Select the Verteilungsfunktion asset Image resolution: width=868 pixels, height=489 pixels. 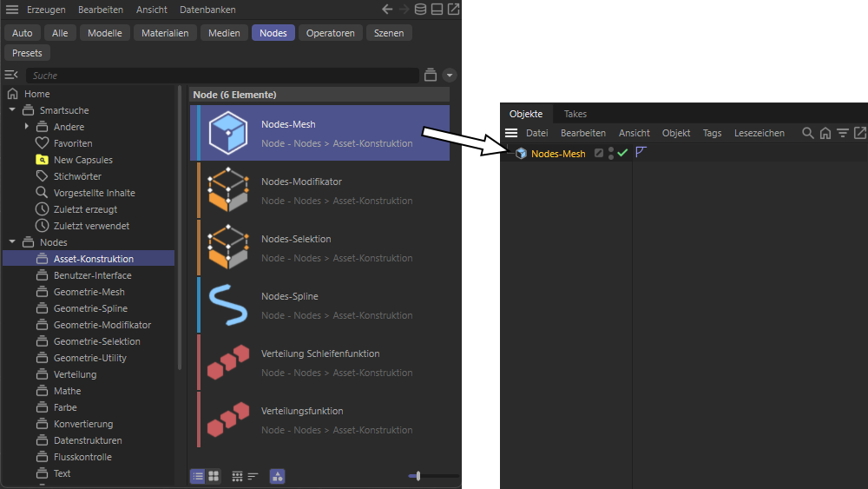point(320,420)
